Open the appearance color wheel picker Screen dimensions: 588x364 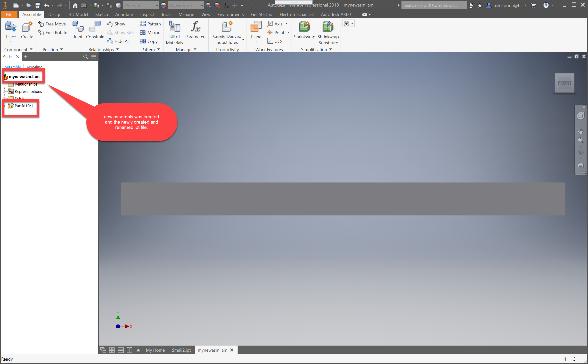tap(163, 5)
